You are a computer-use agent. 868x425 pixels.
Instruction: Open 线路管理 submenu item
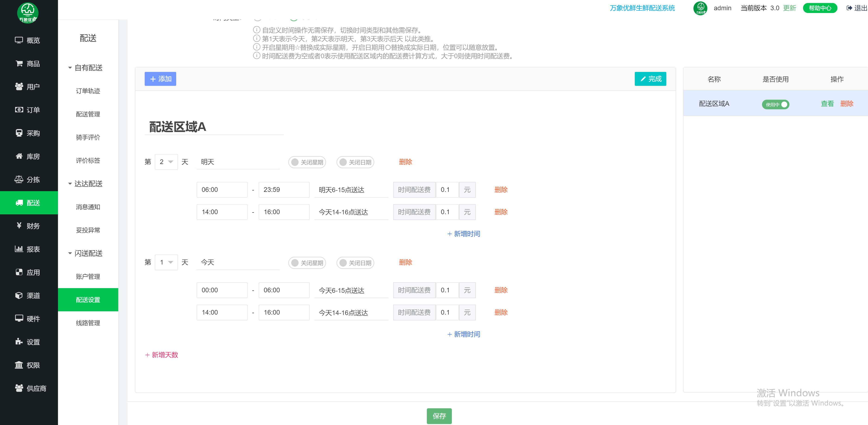coord(88,323)
